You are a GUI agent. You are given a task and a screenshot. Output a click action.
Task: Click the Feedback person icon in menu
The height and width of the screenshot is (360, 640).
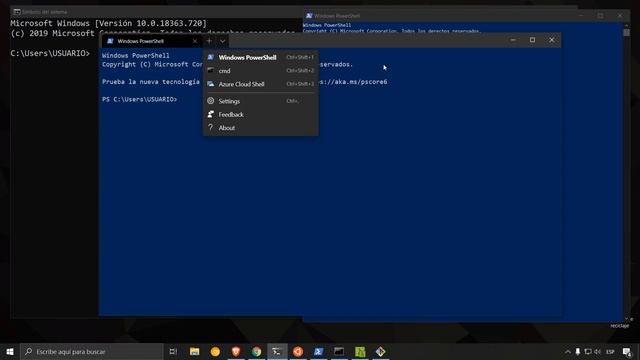[x=211, y=114]
